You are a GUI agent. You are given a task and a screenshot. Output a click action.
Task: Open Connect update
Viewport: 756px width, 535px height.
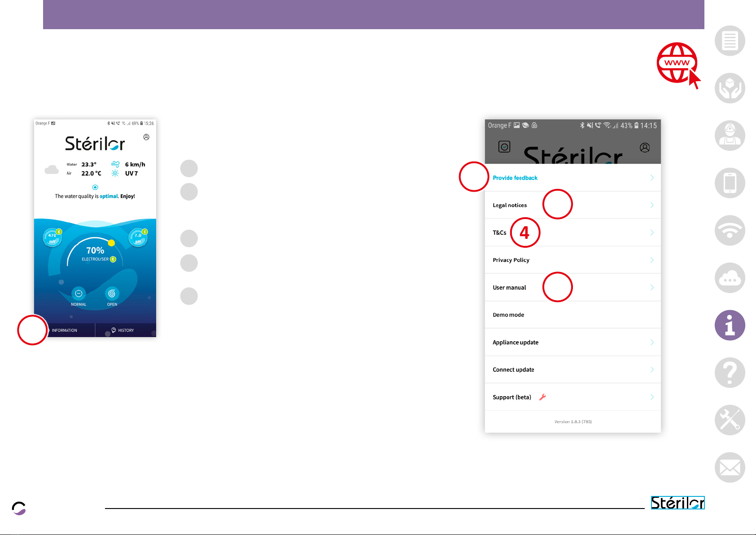click(573, 369)
